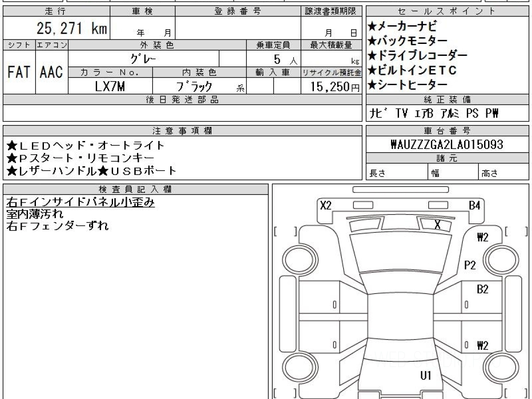Click the U1 damage mark on diagram

[426, 376]
